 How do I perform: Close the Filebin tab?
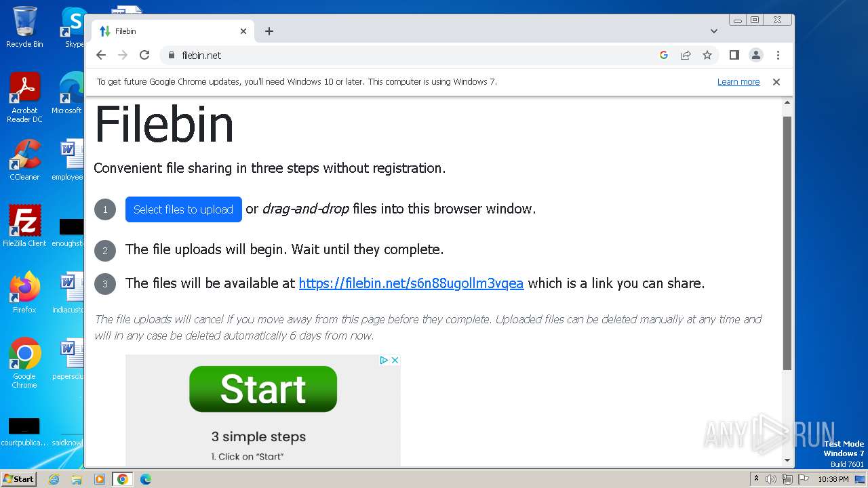click(x=243, y=31)
